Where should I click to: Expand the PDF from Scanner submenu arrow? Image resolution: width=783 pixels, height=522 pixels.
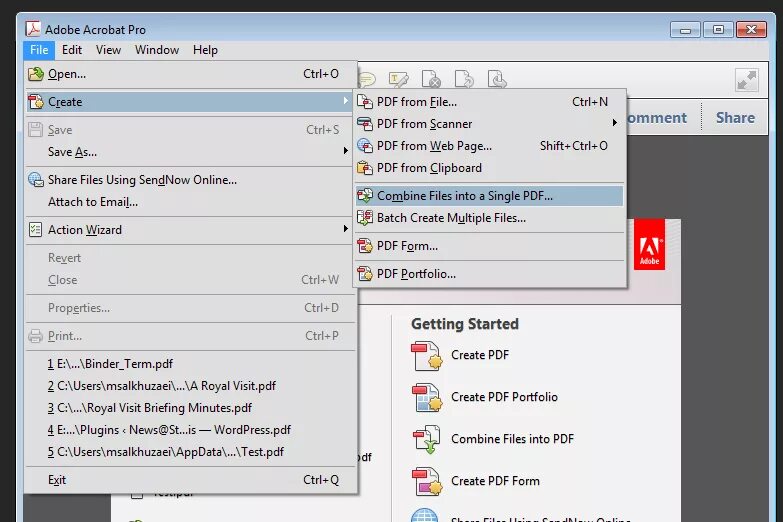[x=615, y=123]
